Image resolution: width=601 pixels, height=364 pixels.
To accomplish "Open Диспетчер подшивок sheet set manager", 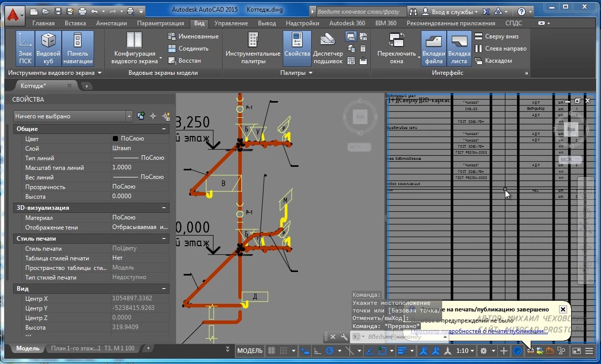I will point(328,49).
